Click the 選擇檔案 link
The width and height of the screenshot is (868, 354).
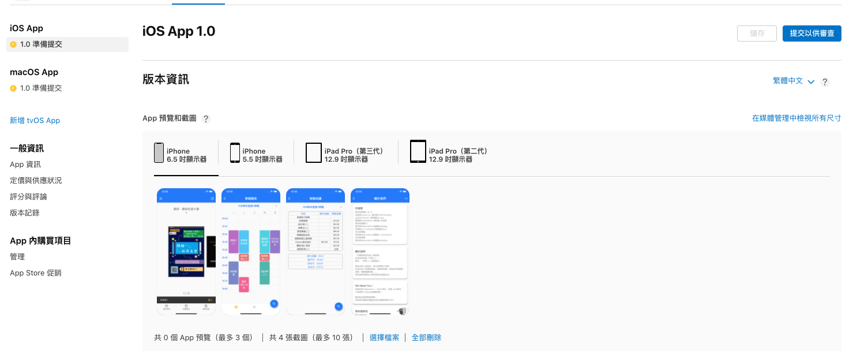[x=384, y=338]
